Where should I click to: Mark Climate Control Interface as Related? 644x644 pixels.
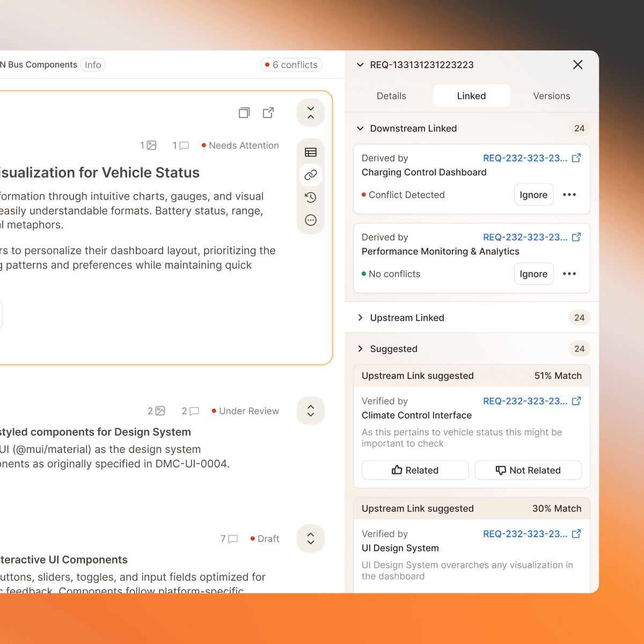tap(415, 470)
